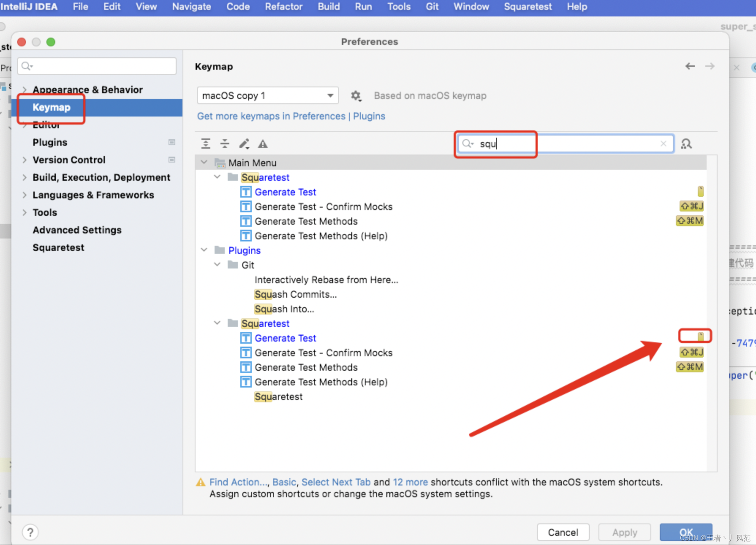Collapse Squaretest folder under Plugins
This screenshot has height=545, width=756.
coord(217,323)
